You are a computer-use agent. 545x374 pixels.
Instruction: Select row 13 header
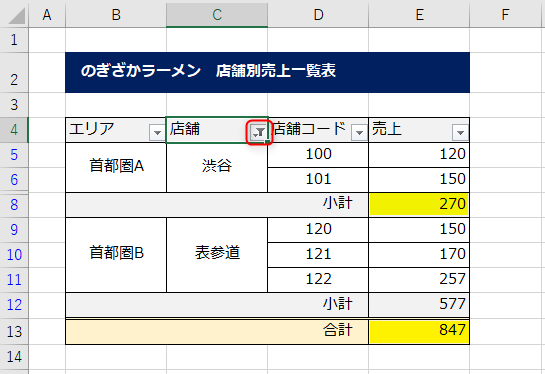[x=14, y=332]
